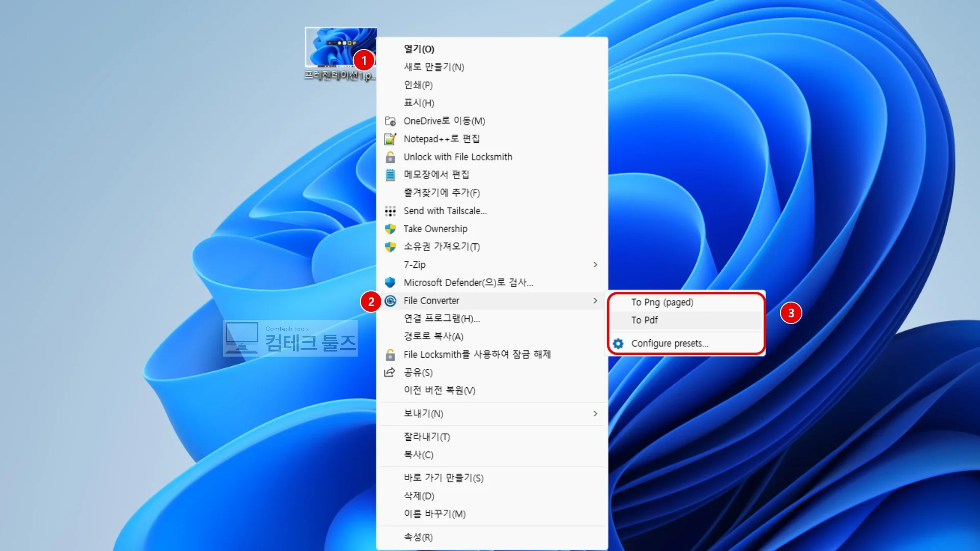Open 속성(R) properties entry
The width and height of the screenshot is (980, 551).
[x=492, y=537]
